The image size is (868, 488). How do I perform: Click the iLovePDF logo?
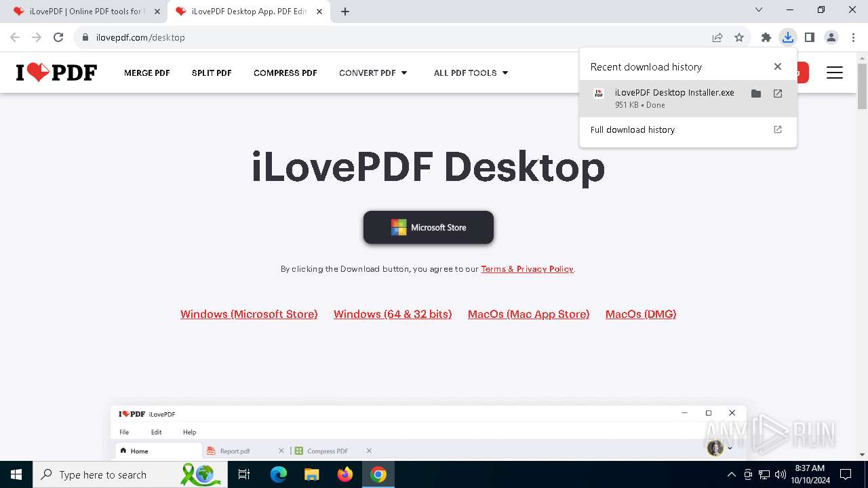coord(56,72)
